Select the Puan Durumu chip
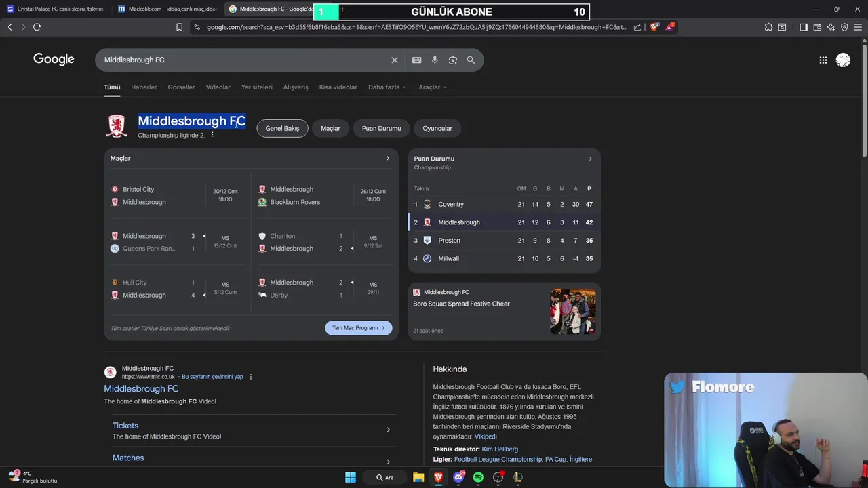The height and width of the screenshot is (488, 868). pos(382,128)
